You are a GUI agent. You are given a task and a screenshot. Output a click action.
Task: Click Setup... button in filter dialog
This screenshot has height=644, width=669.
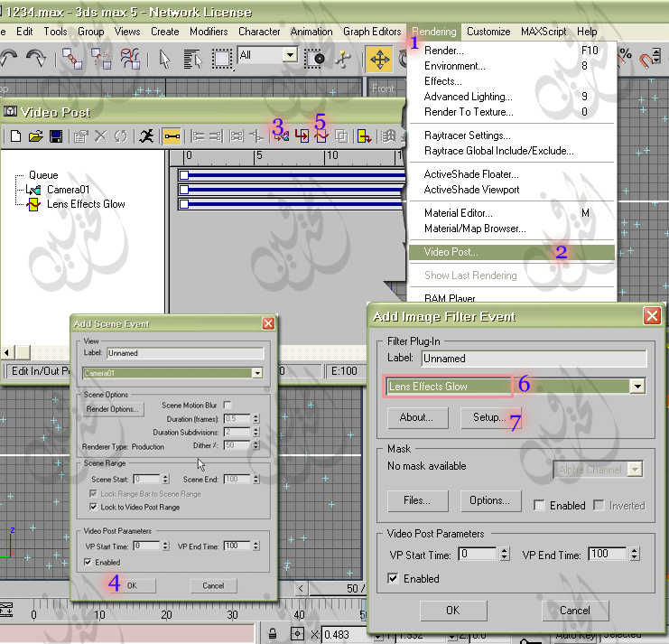490,417
